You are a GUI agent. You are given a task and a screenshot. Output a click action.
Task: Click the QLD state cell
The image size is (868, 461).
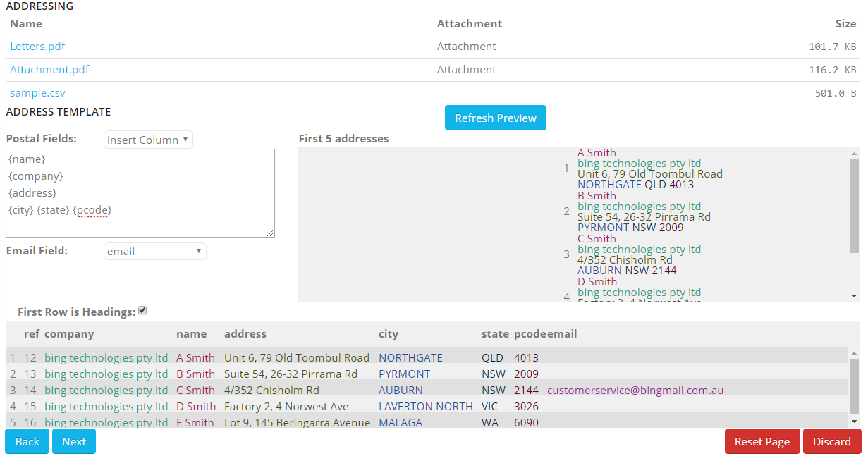pos(493,358)
